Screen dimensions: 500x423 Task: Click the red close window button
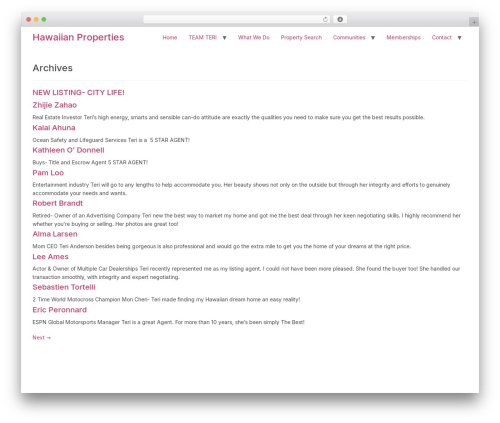[29, 20]
